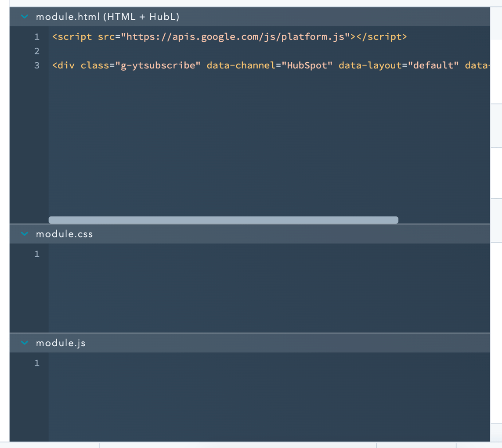Place cursor in empty module.js editor
This screenshot has height=448, width=502.
pos(264,395)
